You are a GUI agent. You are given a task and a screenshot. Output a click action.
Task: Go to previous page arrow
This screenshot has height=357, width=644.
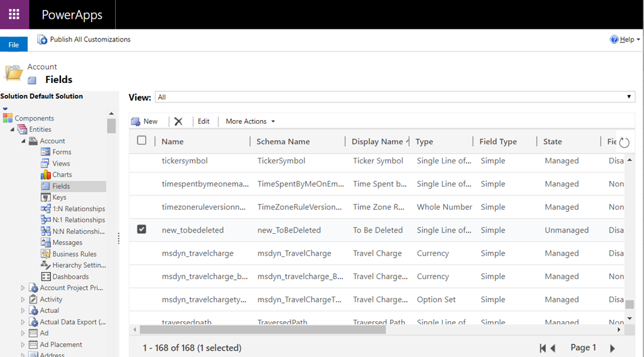pyautogui.click(x=553, y=348)
